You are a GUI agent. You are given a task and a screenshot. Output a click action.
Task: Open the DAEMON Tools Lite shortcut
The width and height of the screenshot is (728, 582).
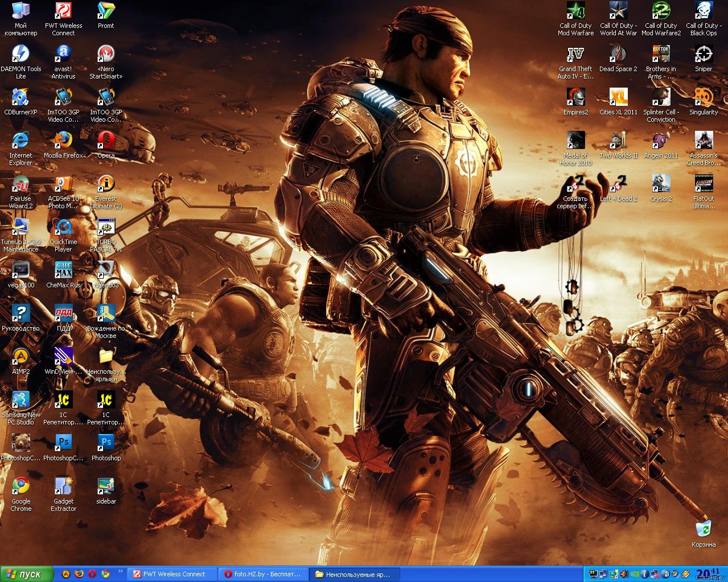(20, 61)
